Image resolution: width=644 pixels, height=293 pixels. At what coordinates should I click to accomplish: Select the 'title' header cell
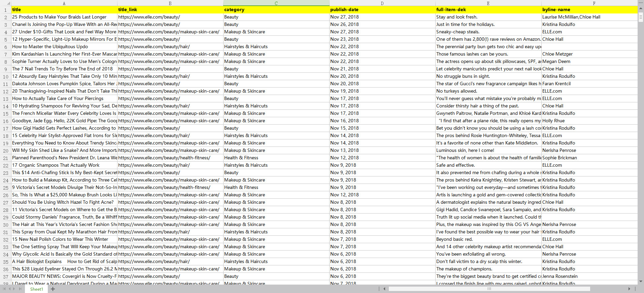[x=64, y=10]
